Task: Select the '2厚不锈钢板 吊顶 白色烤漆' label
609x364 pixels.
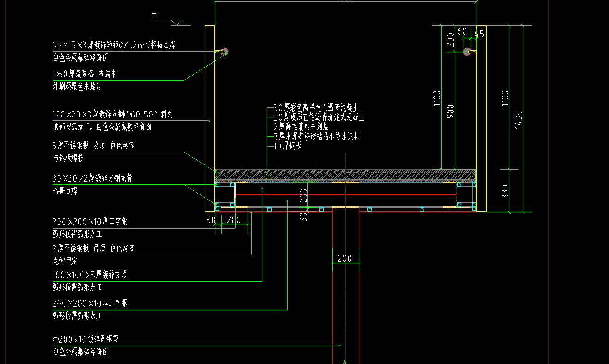Action: pyautogui.click(x=93, y=248)
